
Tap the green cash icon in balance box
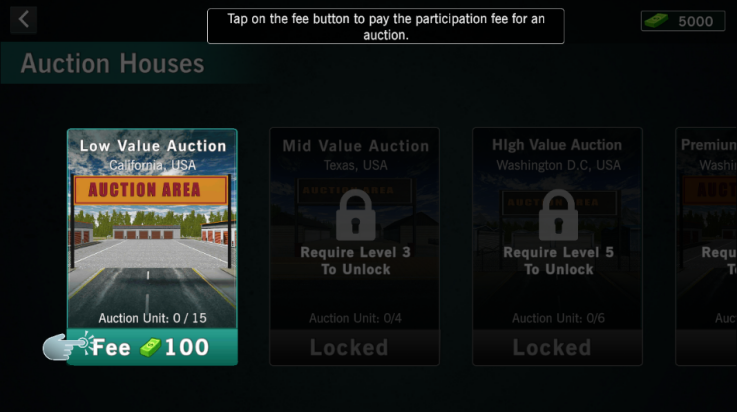[x=656, y=21]
